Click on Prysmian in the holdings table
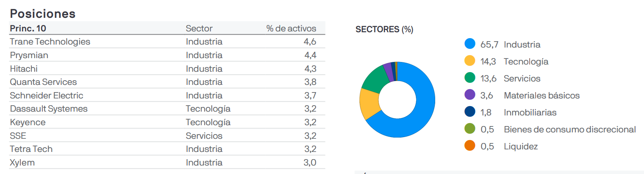 point(29,55)
